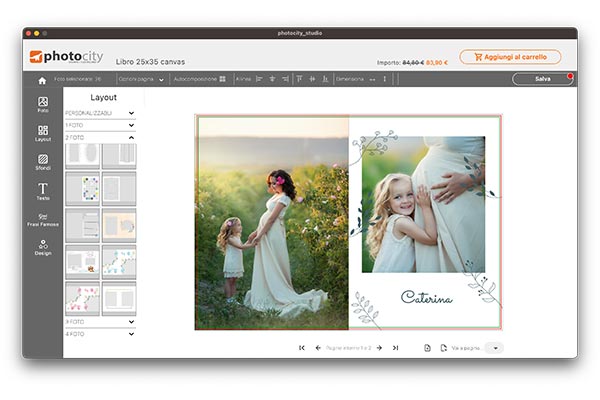
Task: Click the remove page icon
Action: [443, 348]
